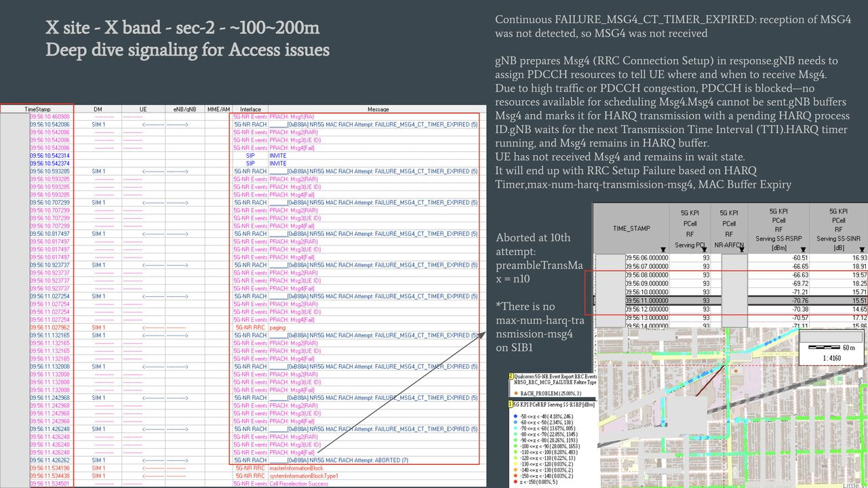
Task: Click the green -100<=x<-90 legend dot
Action: click(x=517, y=447)
